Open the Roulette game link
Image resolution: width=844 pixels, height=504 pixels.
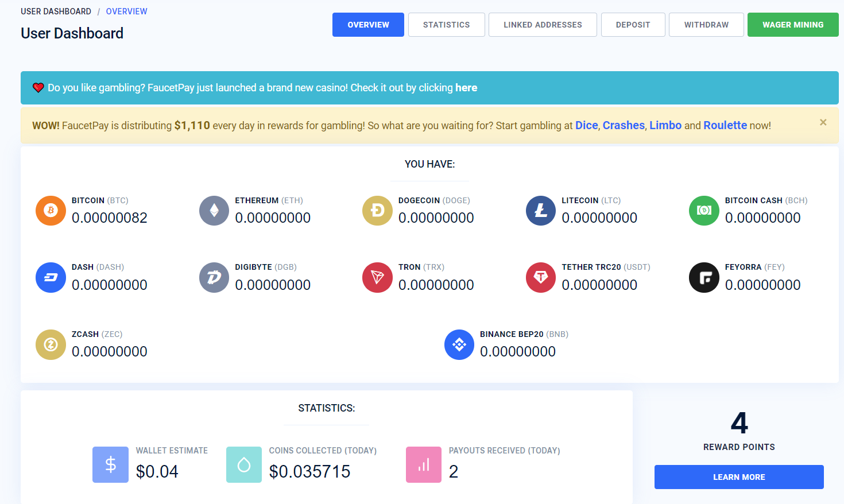click(725, 125)
